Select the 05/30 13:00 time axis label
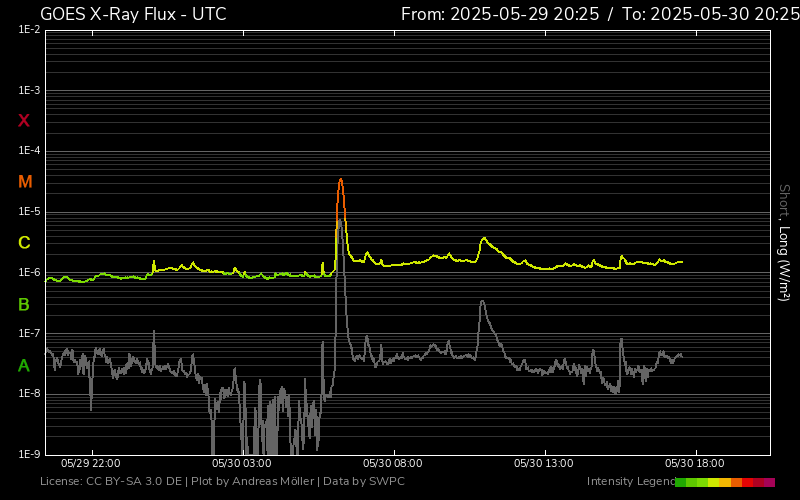This screenshot has width=800, height=500. 544,464
